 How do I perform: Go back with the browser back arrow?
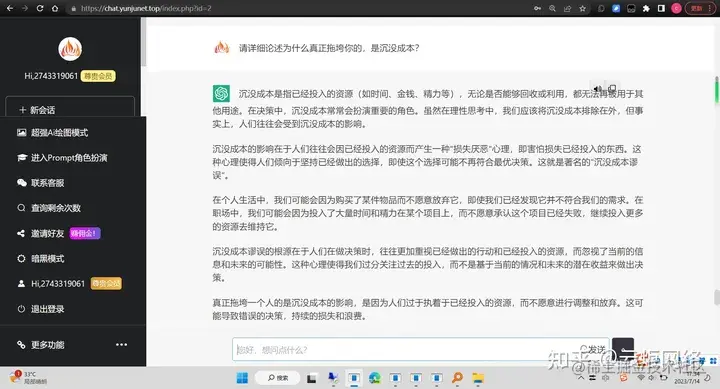10,8
